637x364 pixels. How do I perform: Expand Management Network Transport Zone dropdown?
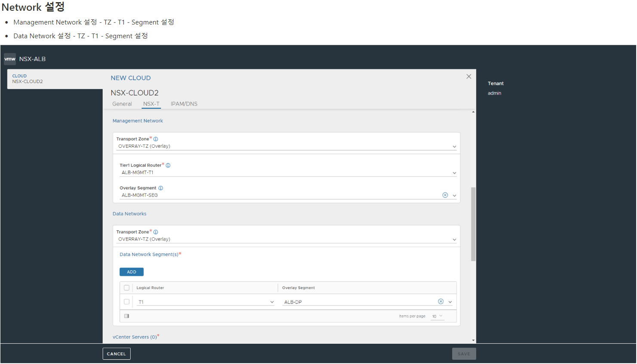click(x=454, y=147)
